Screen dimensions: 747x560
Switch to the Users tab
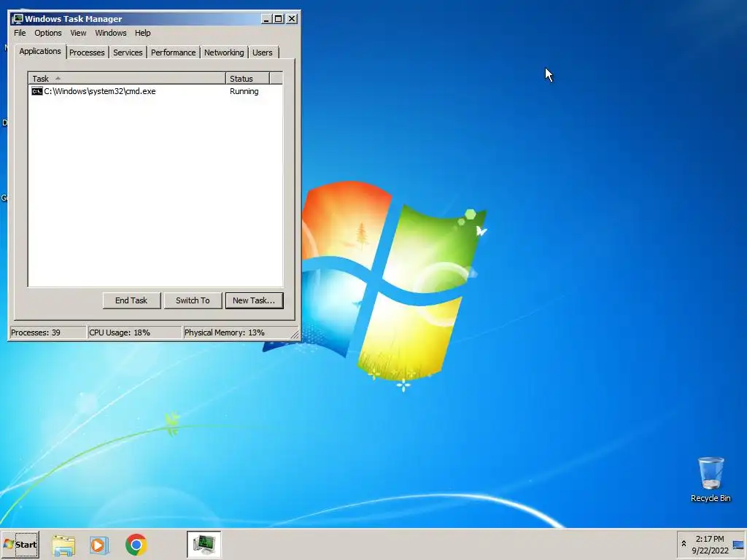pyautogui.click(x=263, y=52)
